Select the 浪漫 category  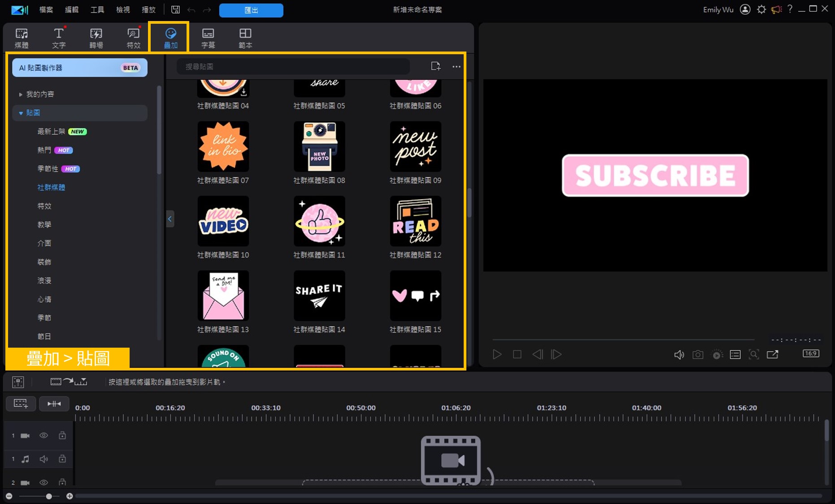(44, 280)
